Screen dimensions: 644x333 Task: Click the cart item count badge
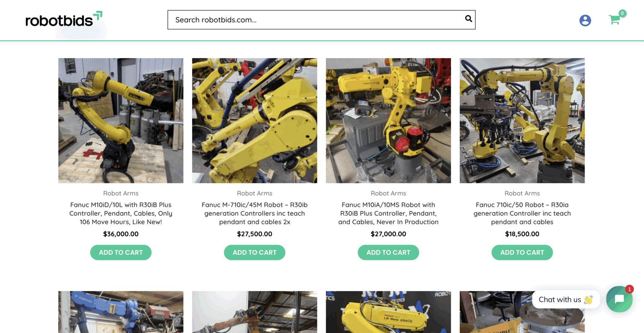(x=622, y=13)
